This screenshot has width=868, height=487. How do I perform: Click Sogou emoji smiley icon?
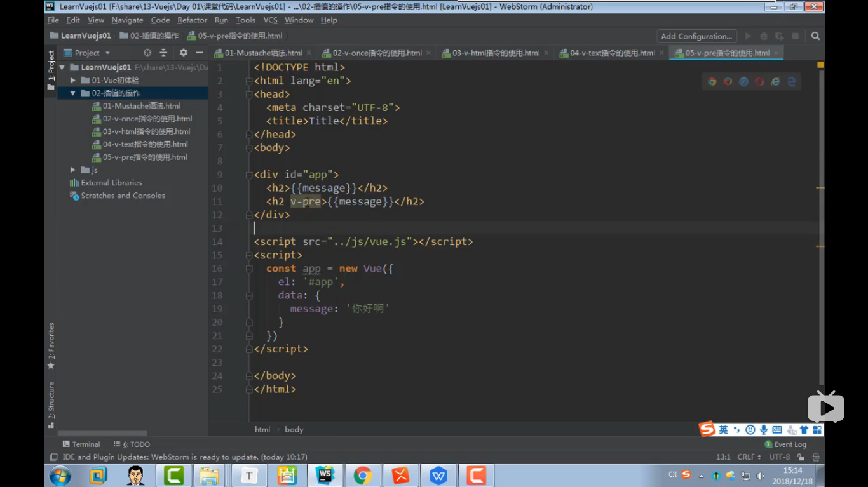(750, 430)
